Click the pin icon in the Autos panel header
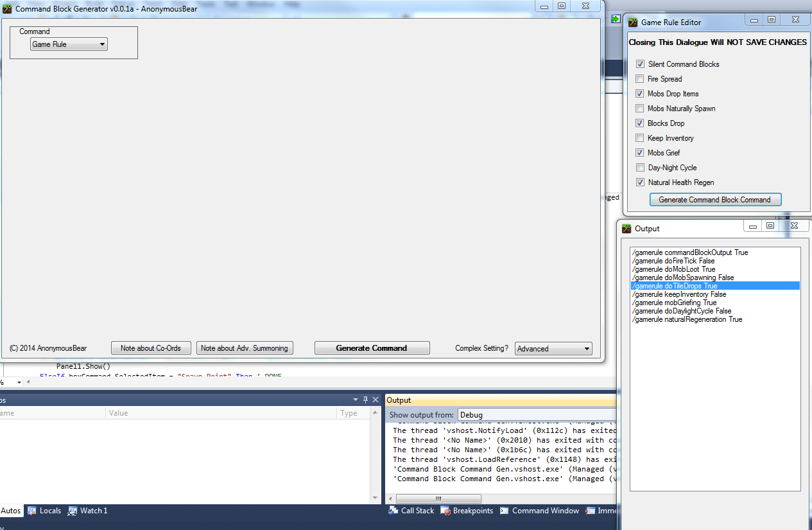812x530 pixels. [x=365, y=399]
